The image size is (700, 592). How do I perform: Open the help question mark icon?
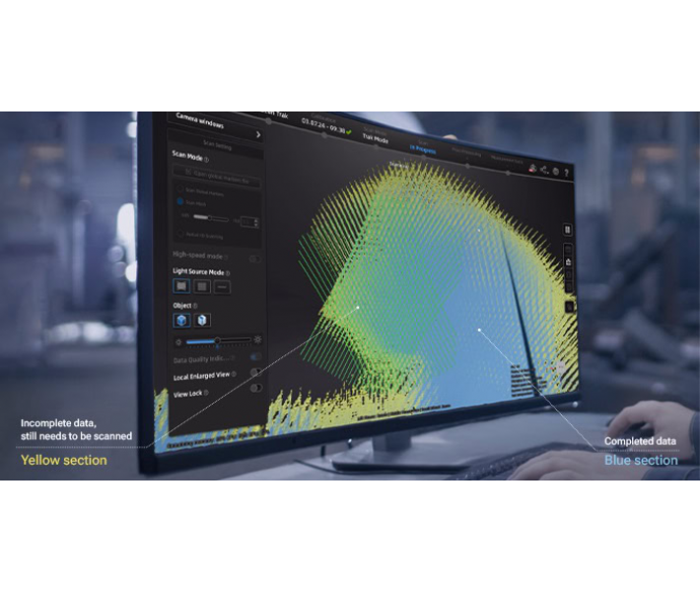567,173
